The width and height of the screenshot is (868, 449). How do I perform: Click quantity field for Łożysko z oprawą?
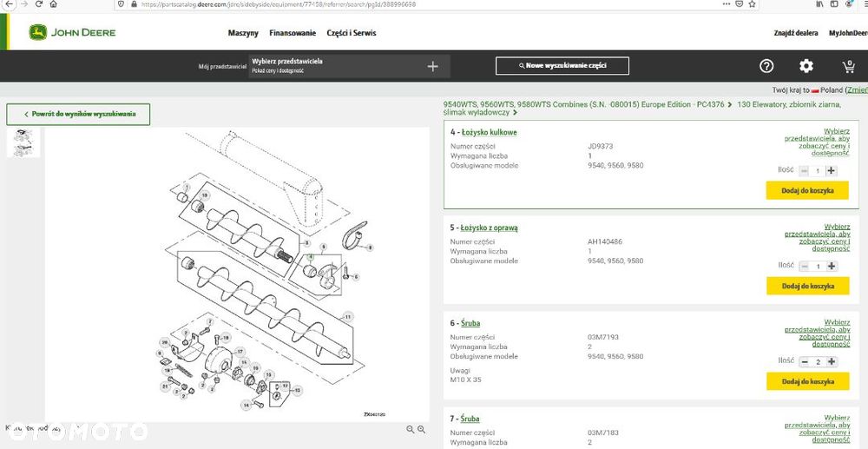818,267
